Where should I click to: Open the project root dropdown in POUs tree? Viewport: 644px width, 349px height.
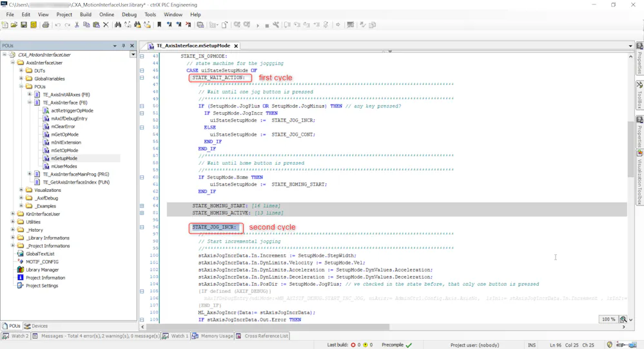[x=133, y=55]
